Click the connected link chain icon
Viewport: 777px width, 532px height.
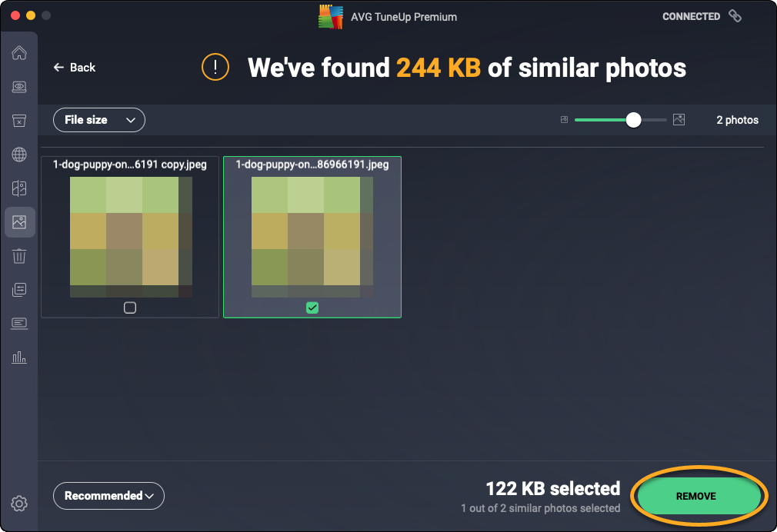pos(735,16)
